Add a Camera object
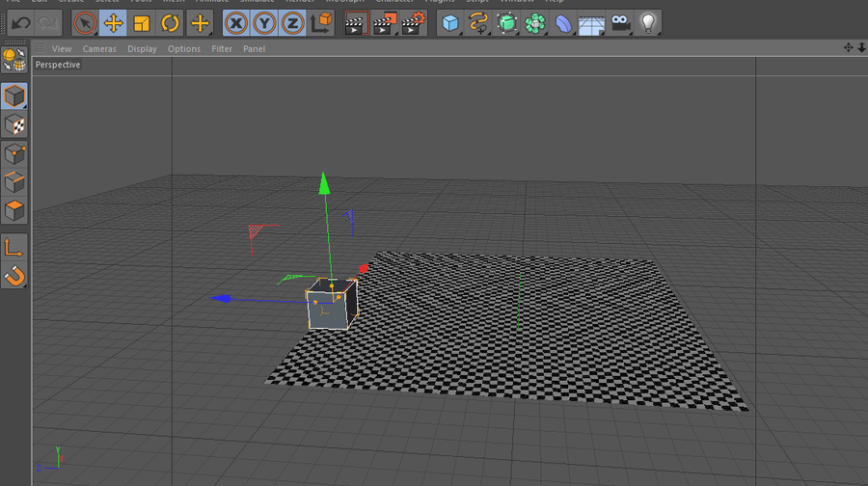The width and height of the screenshot is (868, 486). pos(620,23)
